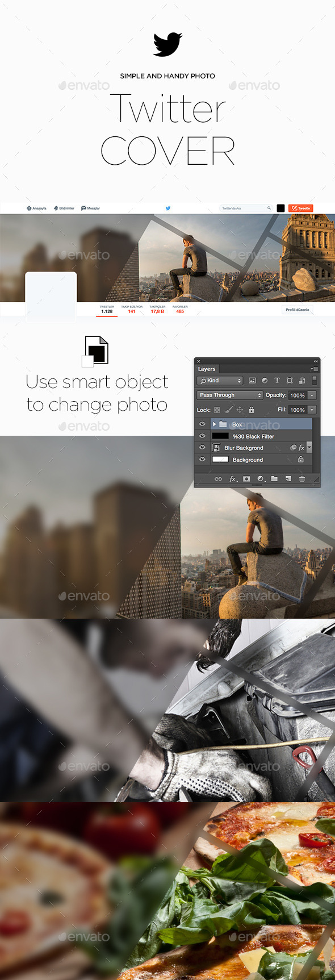The height and width of the screenshot is (980, 335).
Task: Create a new group folder
Action: 274,478
